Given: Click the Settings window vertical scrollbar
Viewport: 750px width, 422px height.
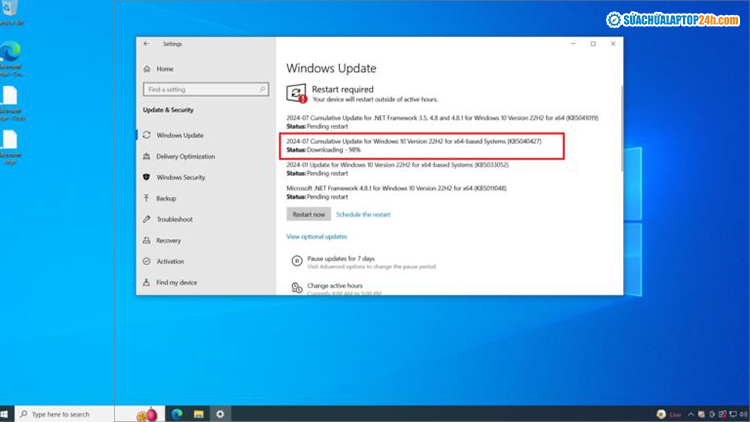Looking at the screenshot, I should 621,129.
